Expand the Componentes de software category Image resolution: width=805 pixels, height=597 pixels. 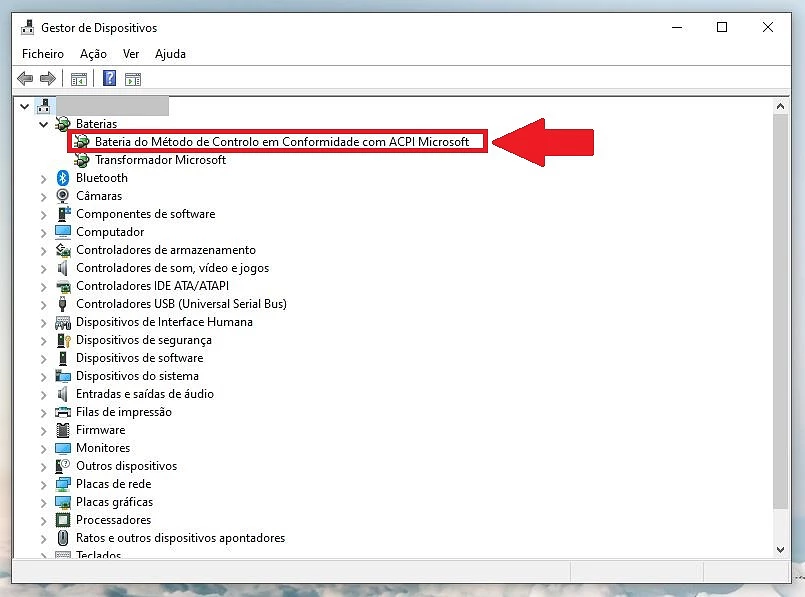pyautogui.click(x=44, y=215)
